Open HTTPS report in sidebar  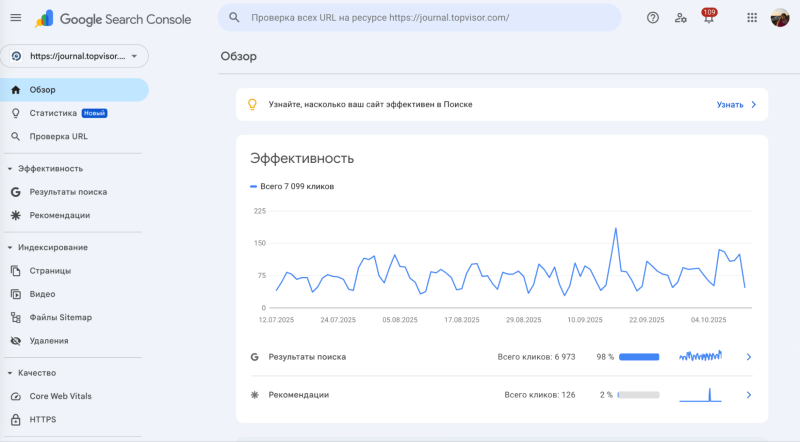point(43,420)
